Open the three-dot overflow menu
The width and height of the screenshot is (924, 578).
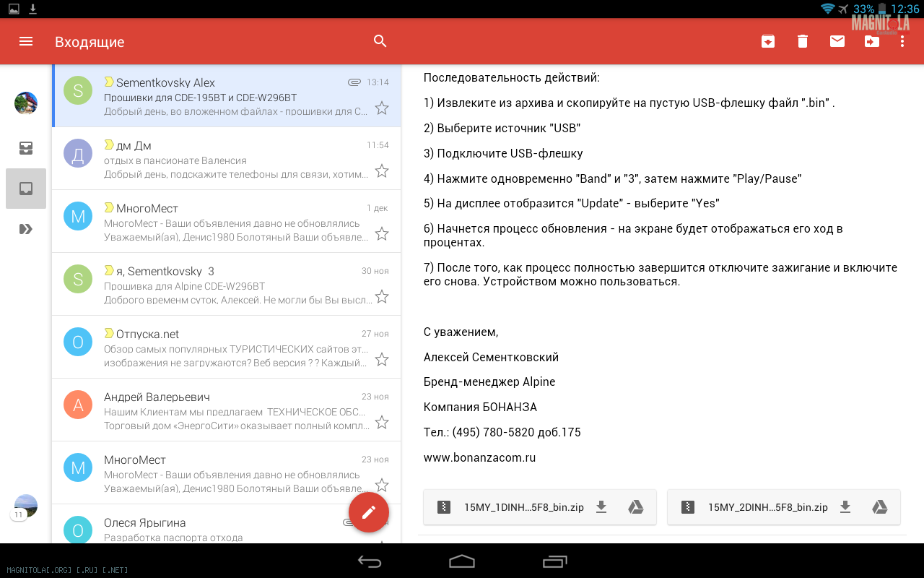pyautogui.click(x=902, y=41)
